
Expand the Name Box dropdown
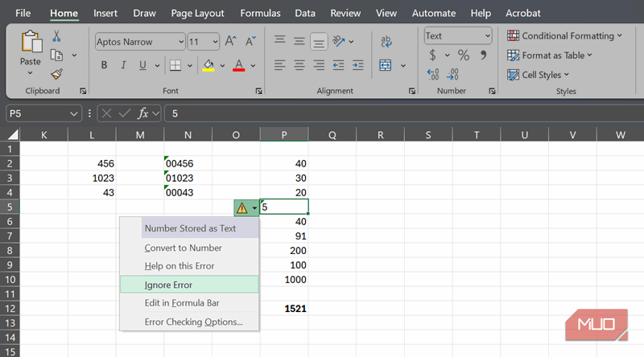73,113
